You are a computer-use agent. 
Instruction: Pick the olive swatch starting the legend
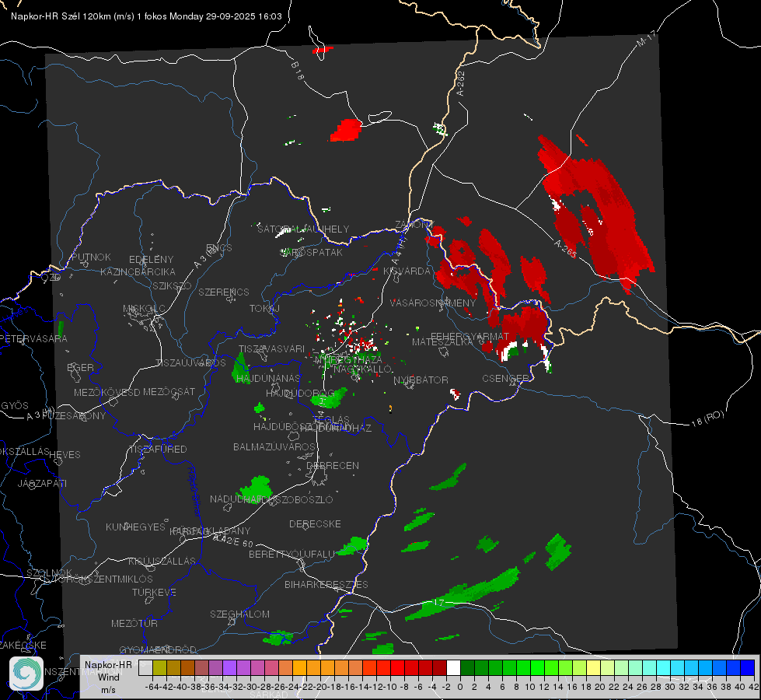click(x=159, y=667)
